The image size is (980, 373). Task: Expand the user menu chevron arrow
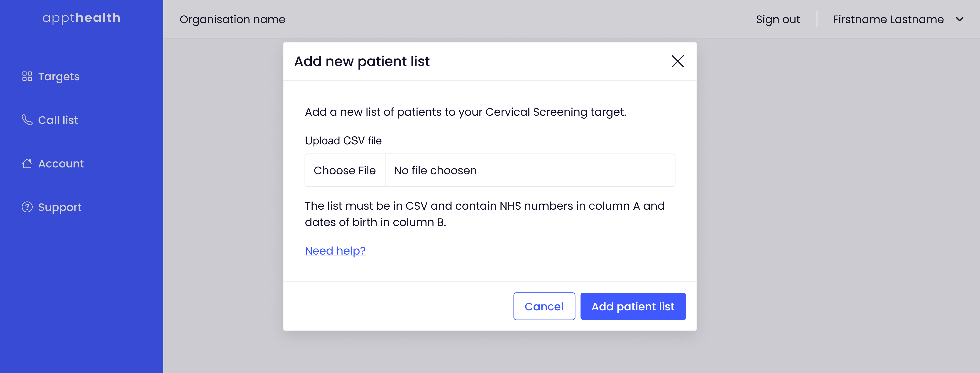(x=959, y=19)
